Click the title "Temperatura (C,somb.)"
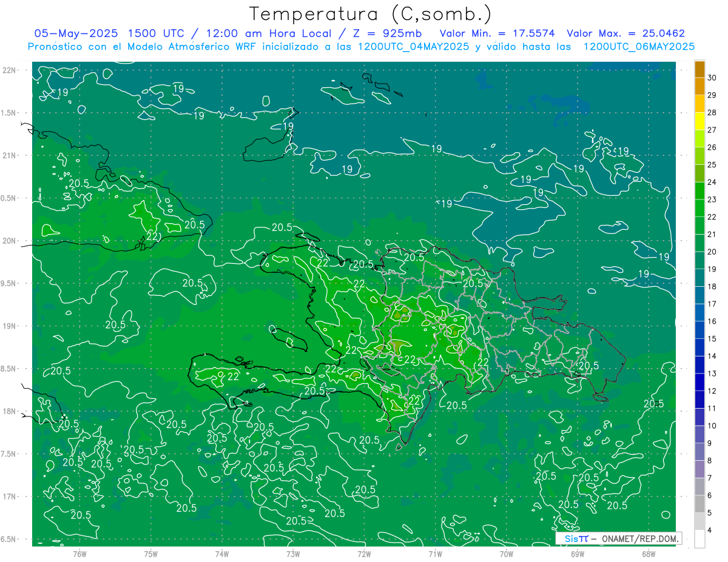728x562 pixels. (371, 14)
